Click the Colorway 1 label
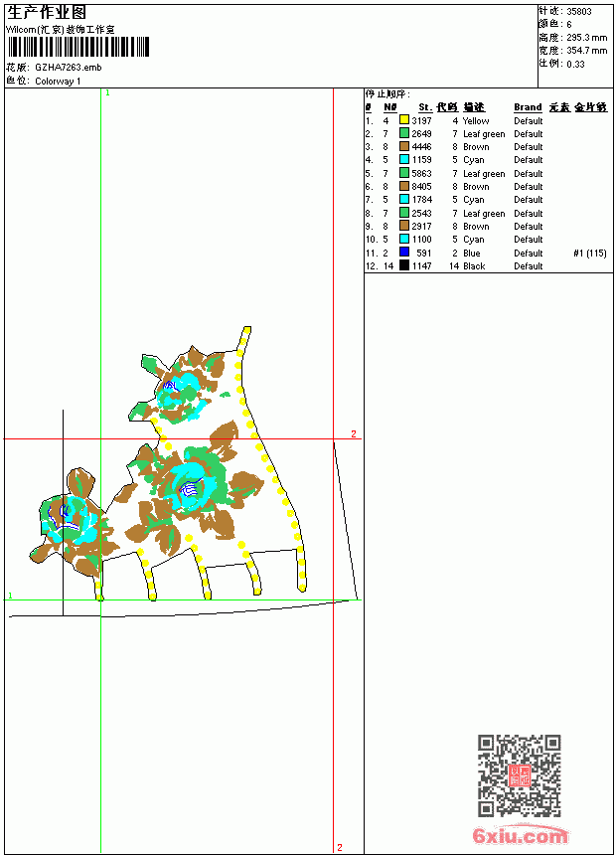 (x=58, y=82)
